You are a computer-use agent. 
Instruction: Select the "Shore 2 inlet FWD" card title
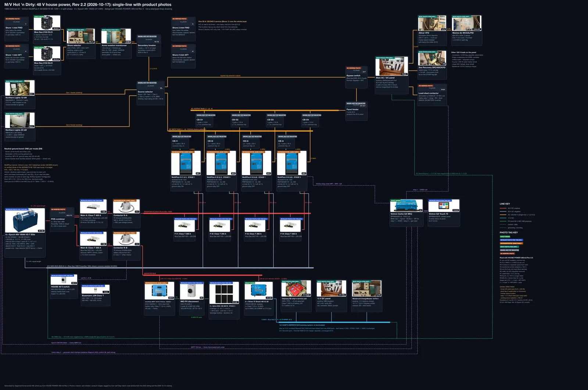pyautogui.click(x=181, y=28)
